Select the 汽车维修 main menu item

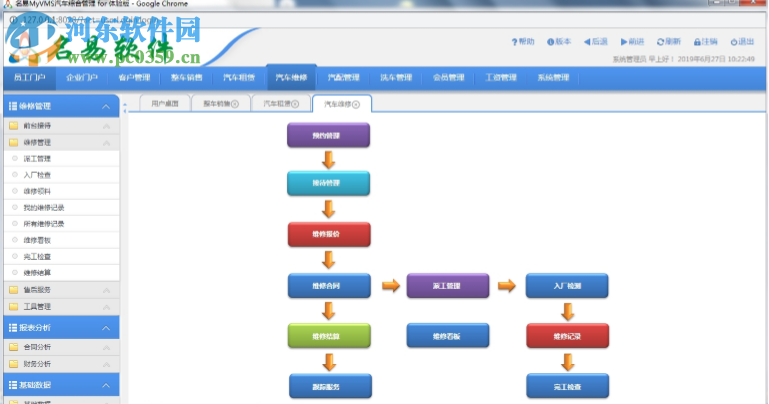pos(291,77)
